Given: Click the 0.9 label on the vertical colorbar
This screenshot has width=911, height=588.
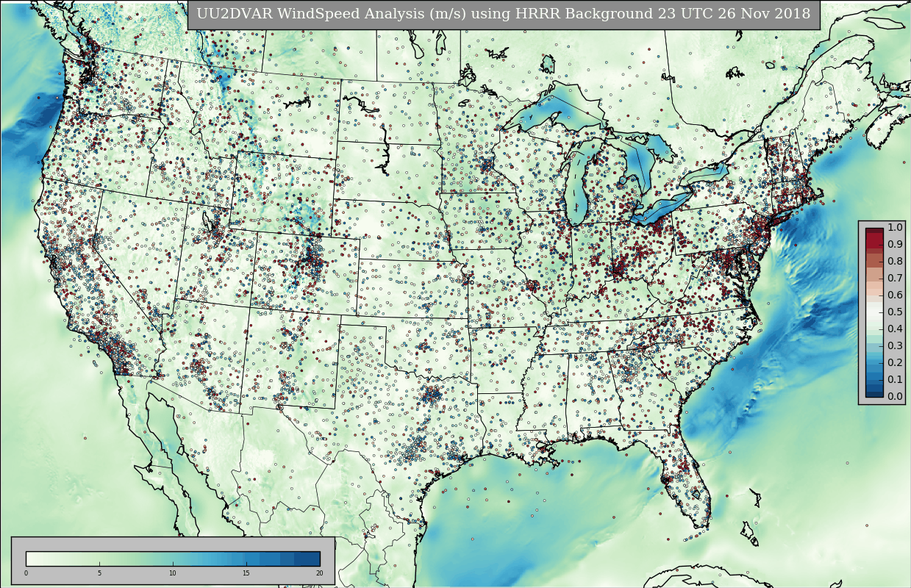Looking at the screenshot, I should pos(895,245).
